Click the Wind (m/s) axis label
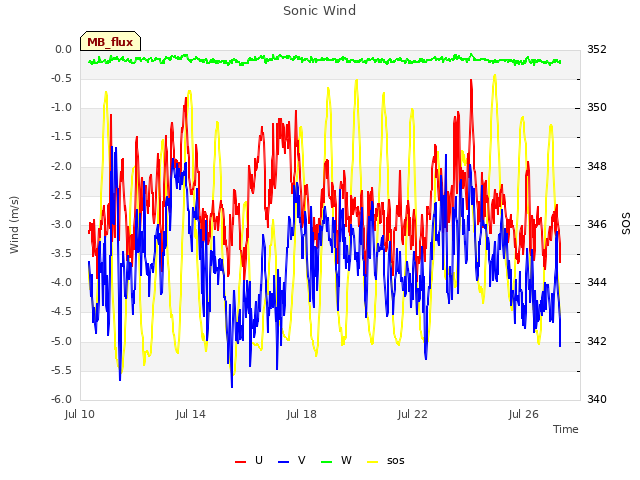This screenshot has width=640, height=480. point(14,225)
